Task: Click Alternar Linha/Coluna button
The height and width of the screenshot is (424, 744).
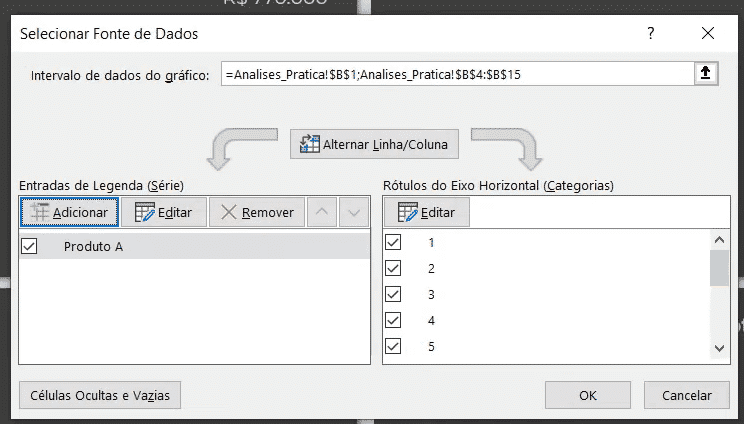Action: 374,144
